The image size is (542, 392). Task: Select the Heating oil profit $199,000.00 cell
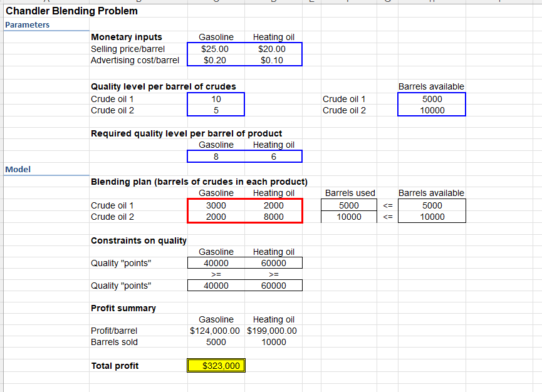[x=272, y=331]
